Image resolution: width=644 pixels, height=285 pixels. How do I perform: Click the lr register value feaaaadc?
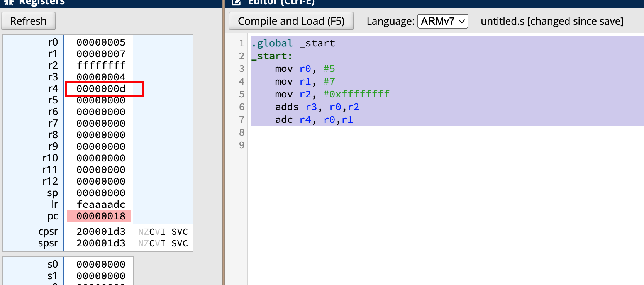101,204
